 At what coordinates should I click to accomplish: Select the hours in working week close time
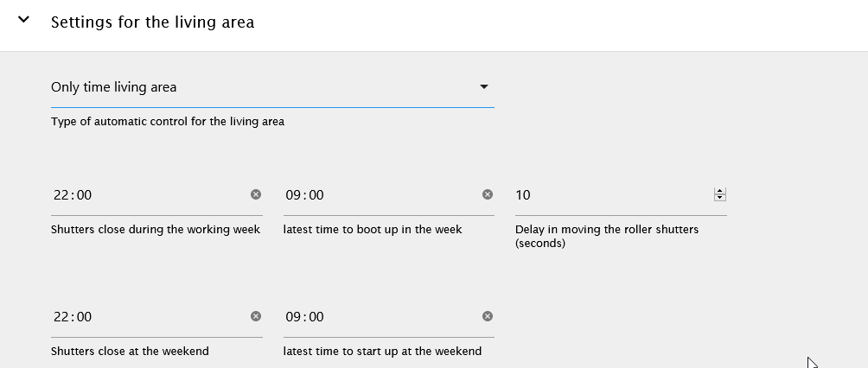pos(61,195)
